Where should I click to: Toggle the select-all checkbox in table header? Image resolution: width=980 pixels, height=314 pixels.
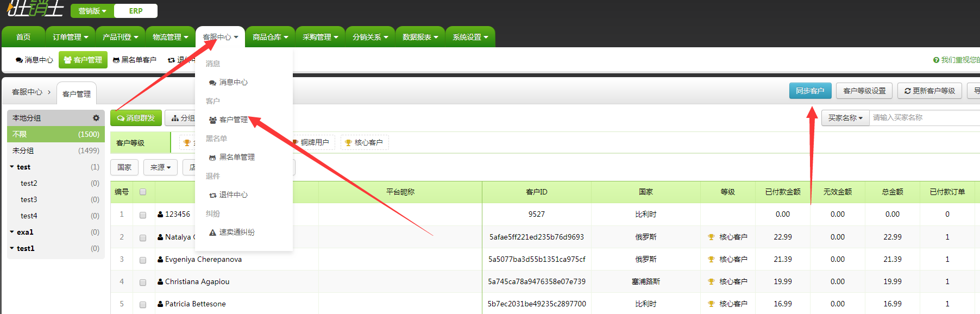143,192
